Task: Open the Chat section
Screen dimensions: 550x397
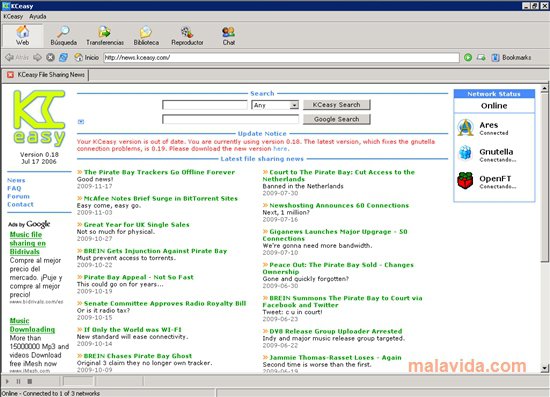Action: click(x=229, y=36)
